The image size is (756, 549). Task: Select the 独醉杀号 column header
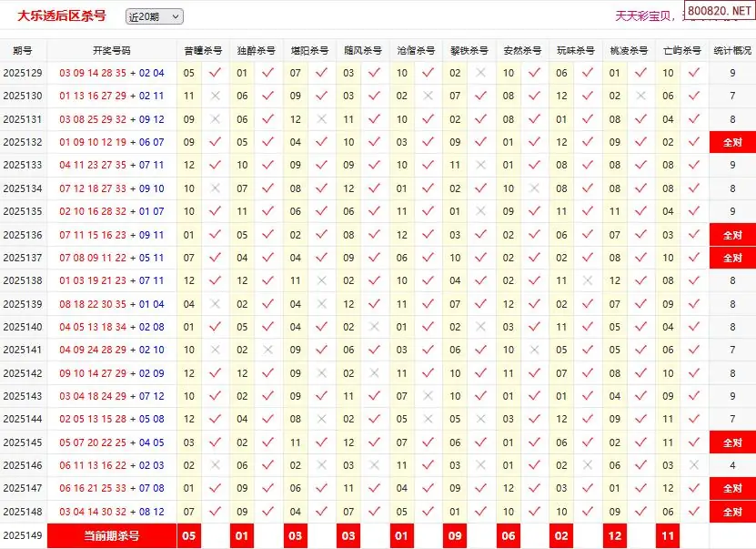256,50
